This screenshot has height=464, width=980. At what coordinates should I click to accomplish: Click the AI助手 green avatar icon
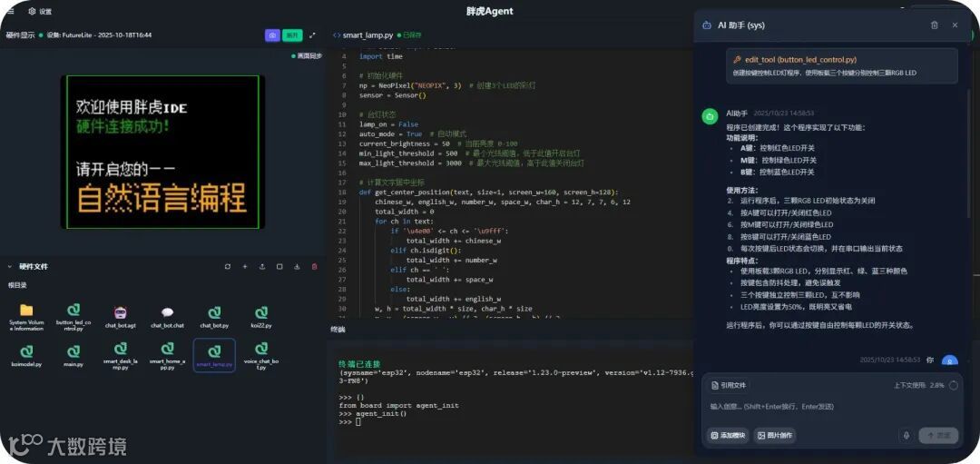[x=710, y=116]
